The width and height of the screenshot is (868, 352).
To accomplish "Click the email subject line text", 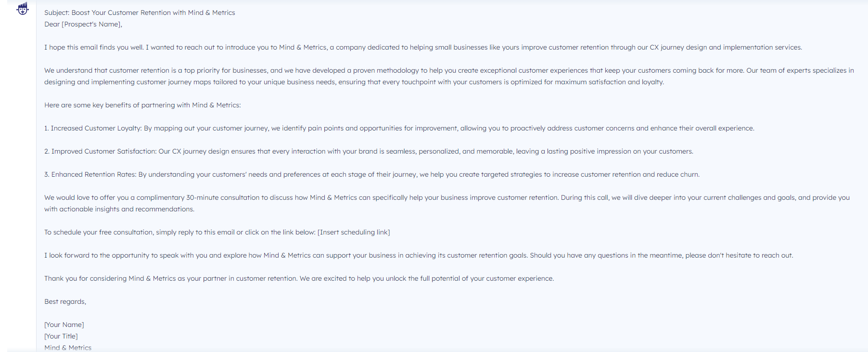I will pyautogui.click(x=140, y=13).
